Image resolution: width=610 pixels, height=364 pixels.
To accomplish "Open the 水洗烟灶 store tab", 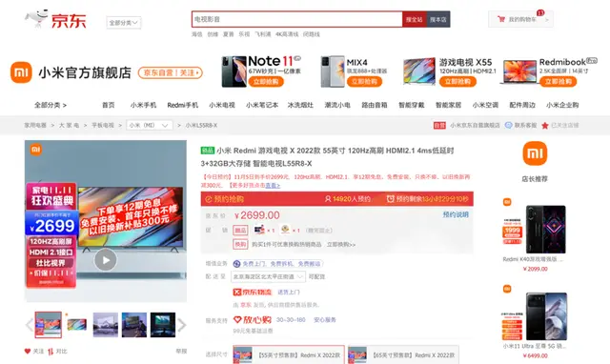I will (x=300, y=105).
